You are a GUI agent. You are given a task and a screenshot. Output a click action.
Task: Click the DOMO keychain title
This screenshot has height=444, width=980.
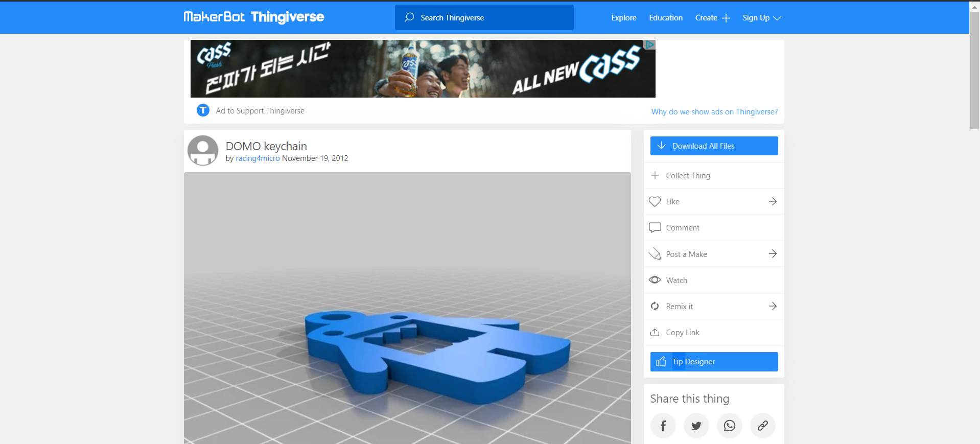tap(266, 146)
